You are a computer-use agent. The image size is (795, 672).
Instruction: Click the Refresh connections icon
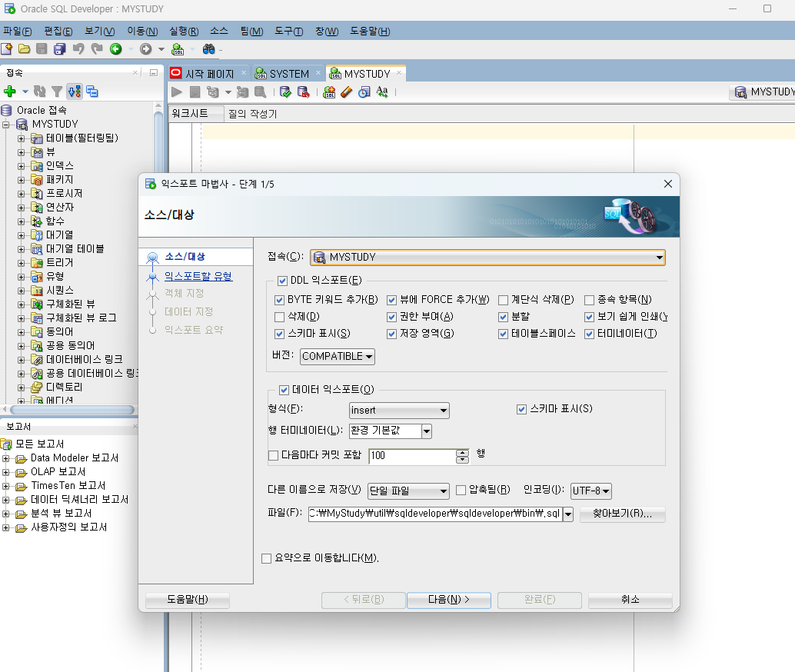point(39,91)
